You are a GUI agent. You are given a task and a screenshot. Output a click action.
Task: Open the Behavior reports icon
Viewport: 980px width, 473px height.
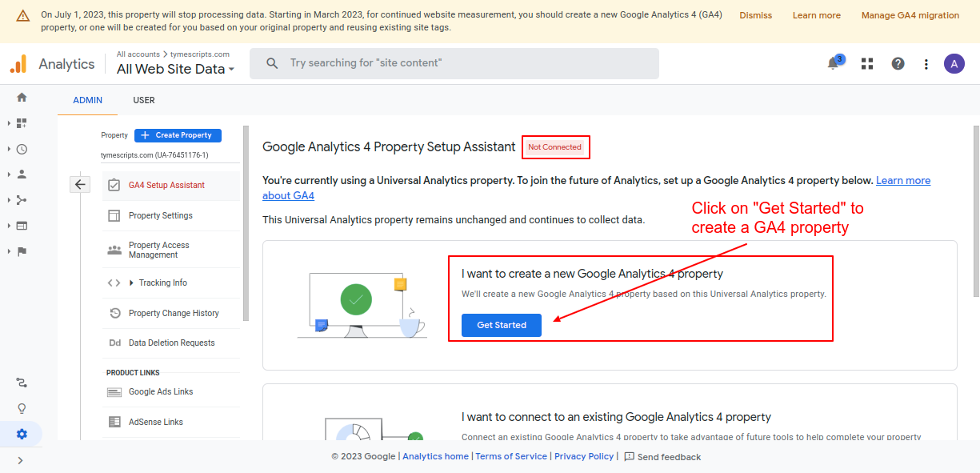(22, 226)
